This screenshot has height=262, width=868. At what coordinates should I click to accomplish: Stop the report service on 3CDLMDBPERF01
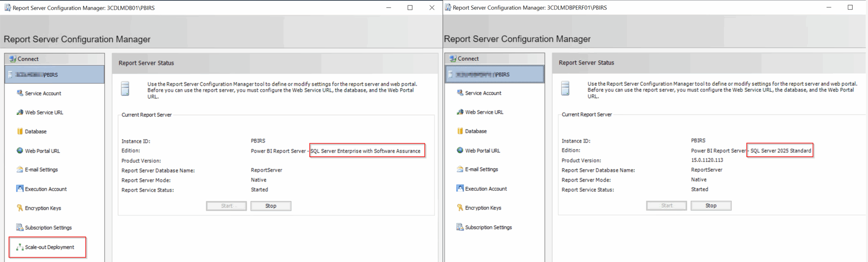(x=711, y=206)
